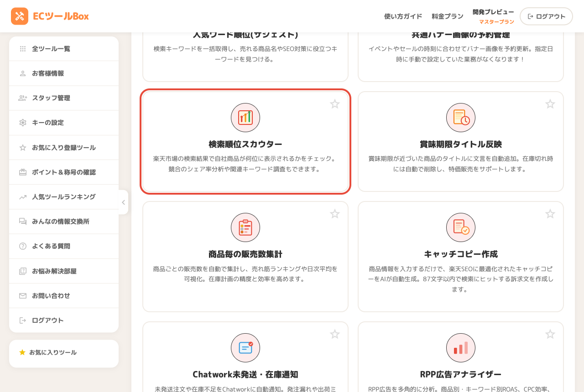
Task: Favorite RPP広告アナライザー with its star
Action: pos(550,334)
